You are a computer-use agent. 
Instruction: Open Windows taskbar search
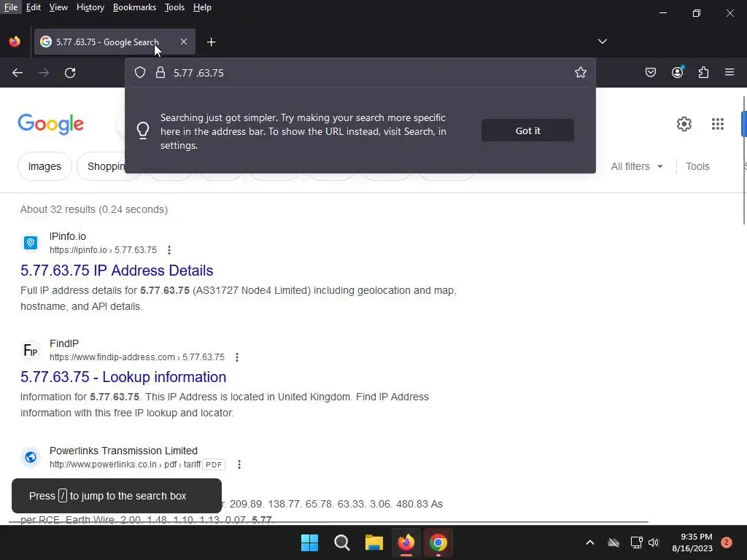[342, 542]
